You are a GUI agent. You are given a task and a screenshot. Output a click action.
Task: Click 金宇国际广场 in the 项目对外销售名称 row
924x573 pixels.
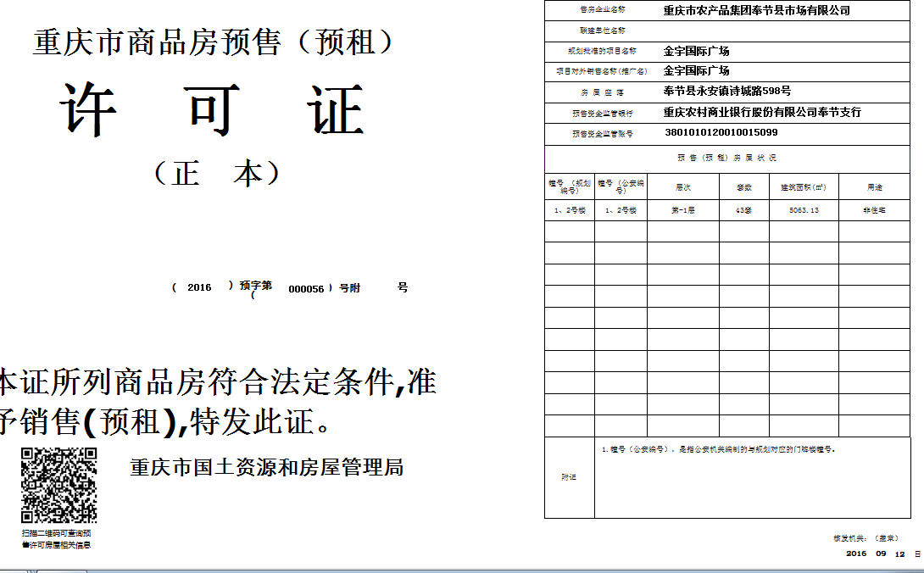tap(696, 71)
